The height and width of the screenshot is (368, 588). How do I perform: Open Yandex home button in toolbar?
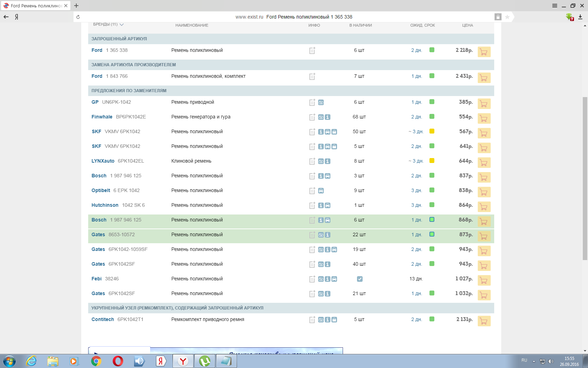(x=16, y=17)
